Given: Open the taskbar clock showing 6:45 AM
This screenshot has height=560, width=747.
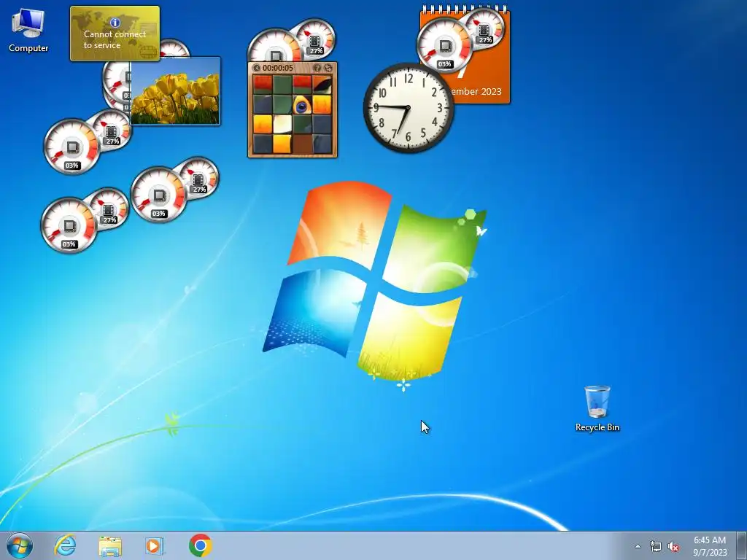Looking at the screenshot, I should click(x=709, y=546).
